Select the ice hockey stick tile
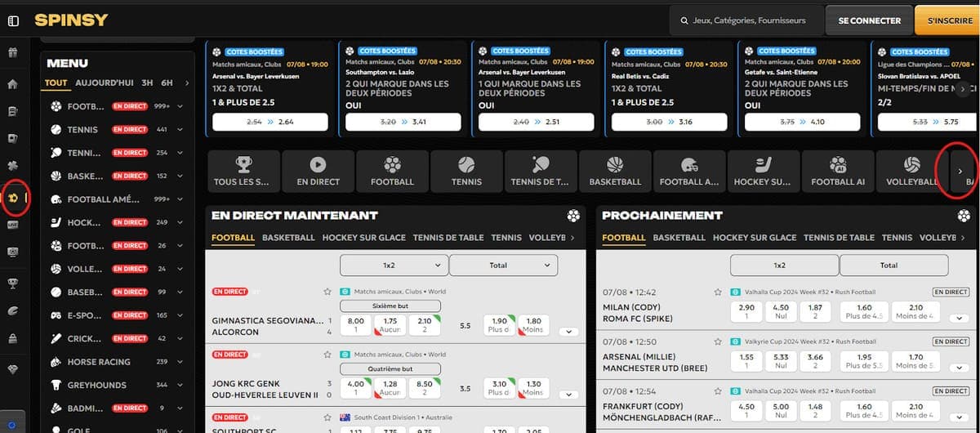 tap(764, 172)
